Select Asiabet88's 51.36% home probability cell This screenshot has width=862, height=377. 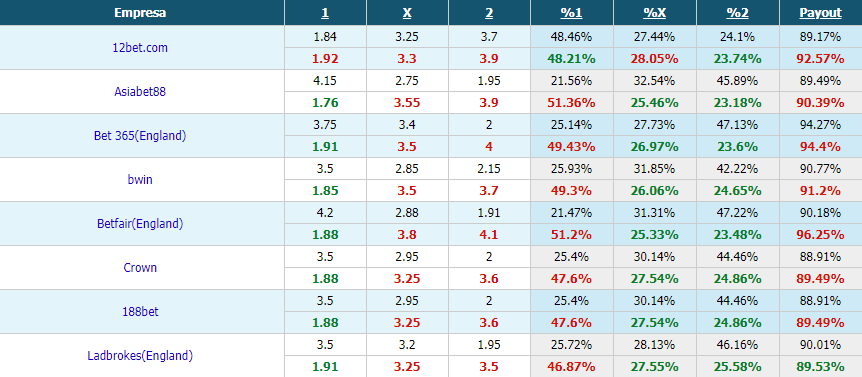pyautogui.click(x=572, y=103)
